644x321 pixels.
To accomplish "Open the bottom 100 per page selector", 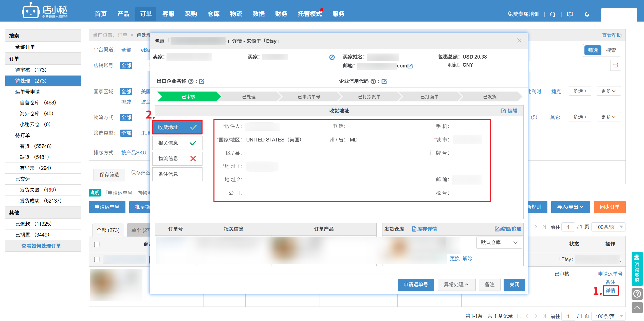I will pos(608,316).
